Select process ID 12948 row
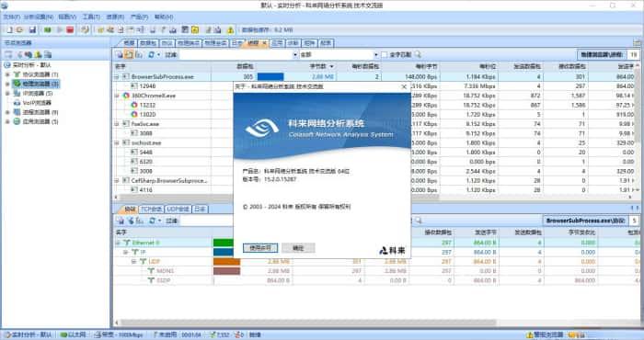Image resolution: width=644 pixels, height=340 pixels. [147, 86]
